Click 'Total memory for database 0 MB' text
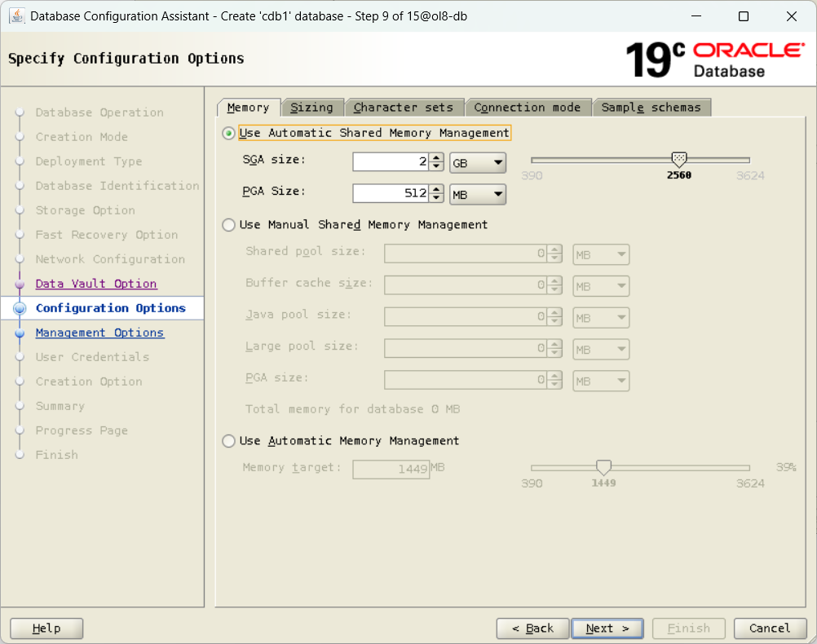 click(353, 409)
